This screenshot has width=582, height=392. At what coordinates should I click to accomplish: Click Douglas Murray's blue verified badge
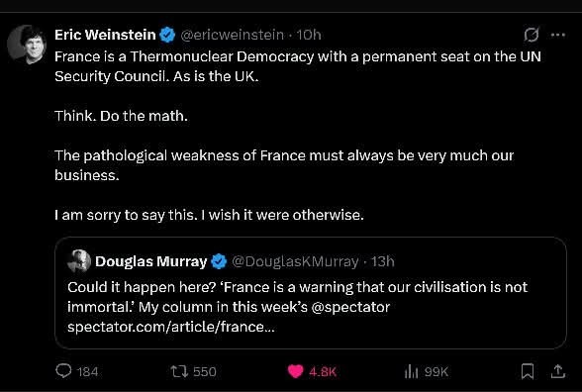coord(219,261)
